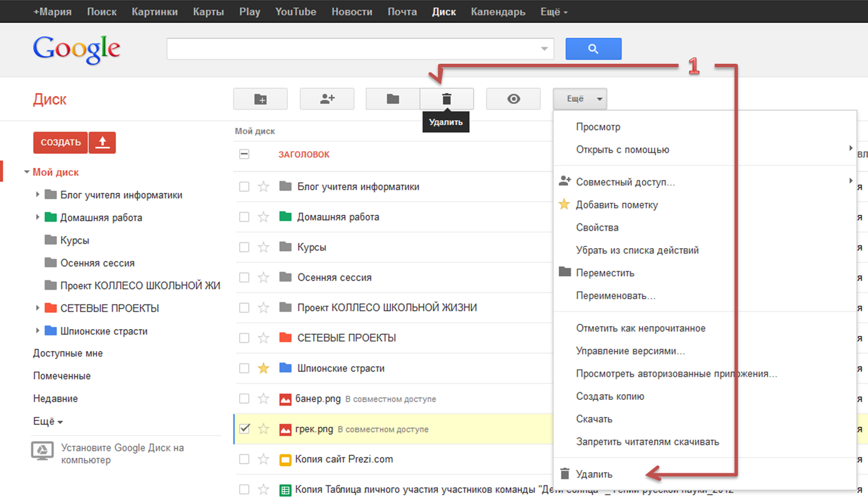Image resolution: width=868 pixels, height=502 pixels.
Task: Star the Блог учителя информатики row
Action: 263,187
